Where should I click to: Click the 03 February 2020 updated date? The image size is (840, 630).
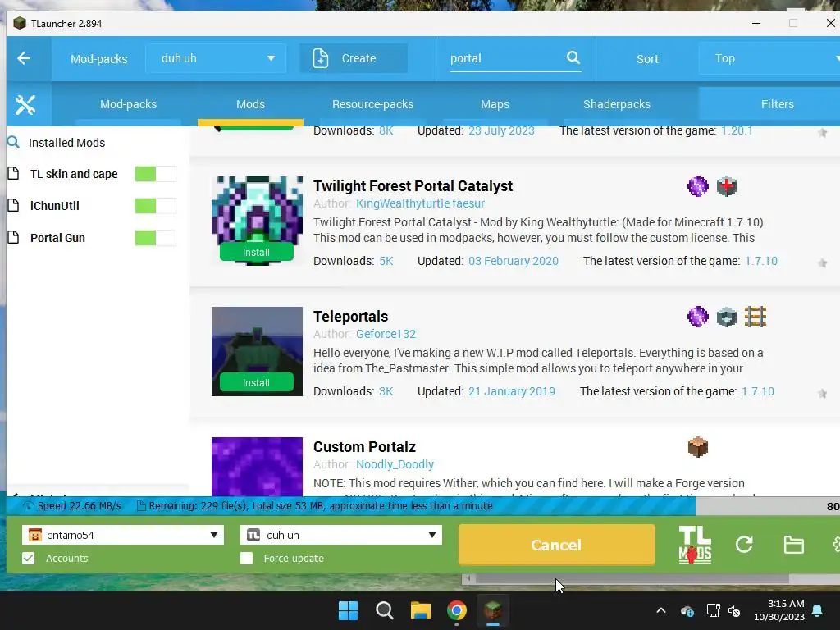click(x=514, y=261)
